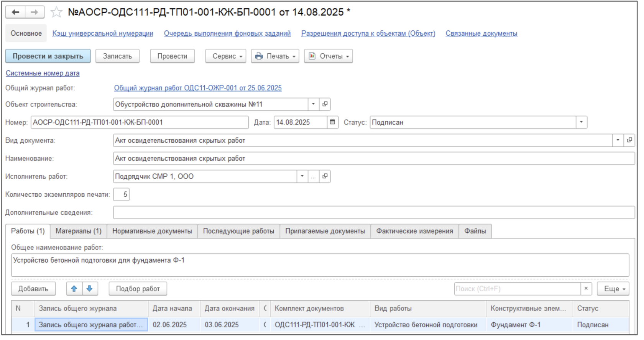
Task: Switch to the Материалы (1) tab
Action: pyautogui.click(x=79, y=231)
